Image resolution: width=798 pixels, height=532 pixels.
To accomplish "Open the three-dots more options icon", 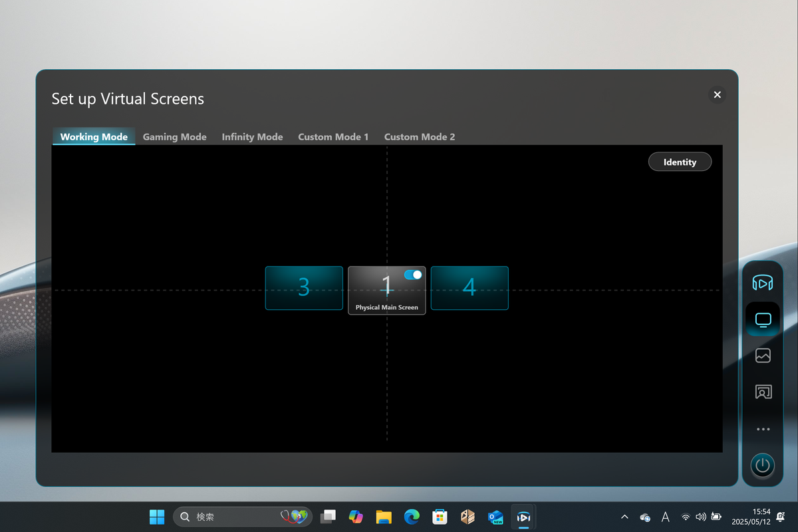I will pyautogui.click(x=762, y=430).
